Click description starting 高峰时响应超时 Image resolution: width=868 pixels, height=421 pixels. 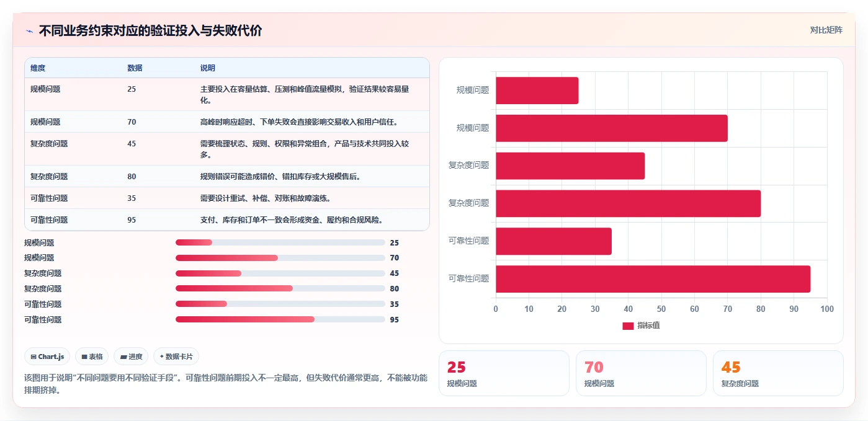pos(299,122)
